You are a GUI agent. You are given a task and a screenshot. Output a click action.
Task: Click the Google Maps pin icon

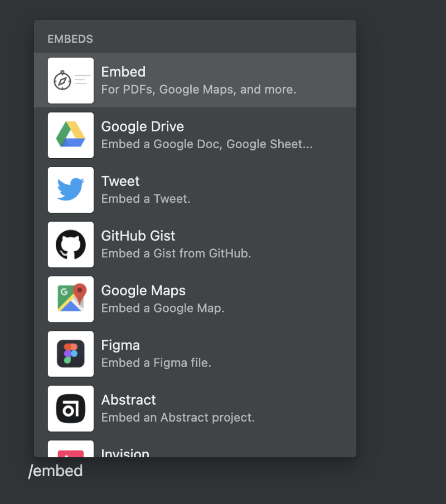click(70, 299)
